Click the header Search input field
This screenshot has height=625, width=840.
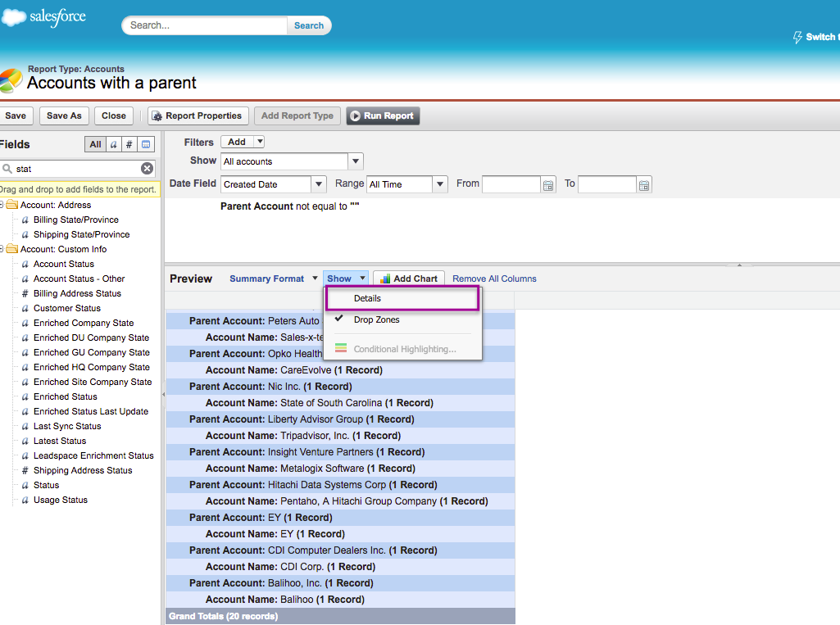207,25
